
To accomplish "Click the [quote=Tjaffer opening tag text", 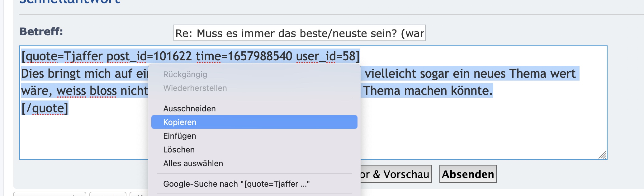I will [62, 56].
